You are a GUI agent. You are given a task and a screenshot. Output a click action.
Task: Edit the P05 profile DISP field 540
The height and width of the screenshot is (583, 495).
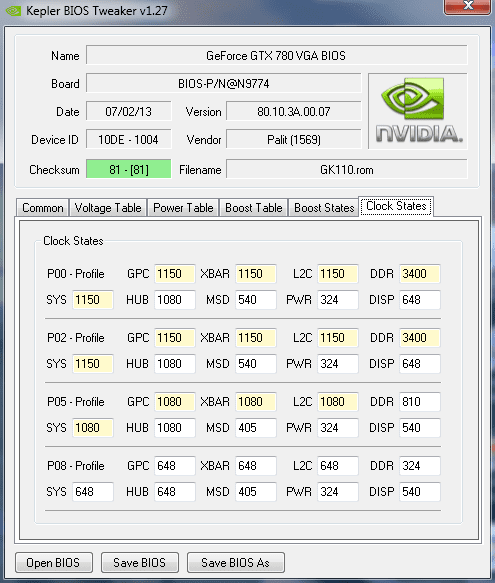[x=420, y=428]
